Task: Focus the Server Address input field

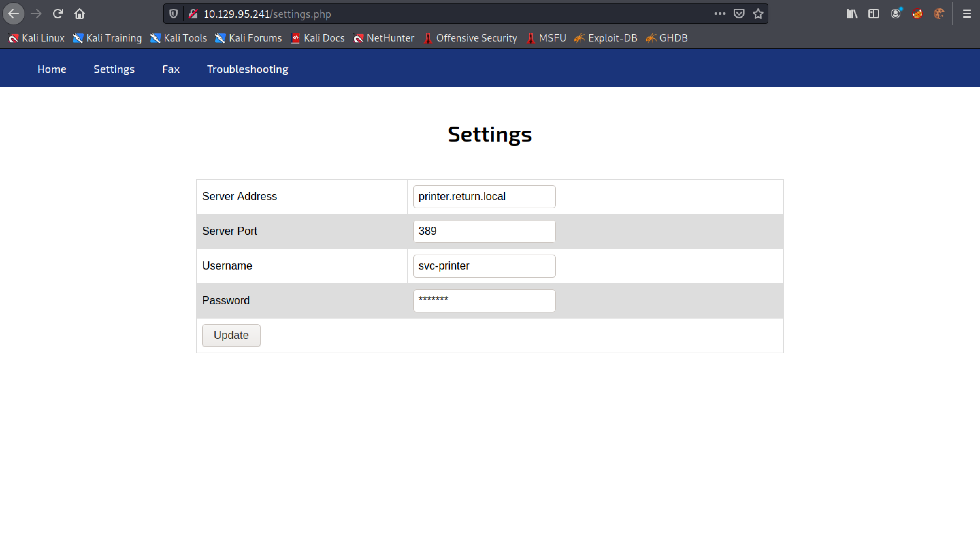Action: (484, 196)
